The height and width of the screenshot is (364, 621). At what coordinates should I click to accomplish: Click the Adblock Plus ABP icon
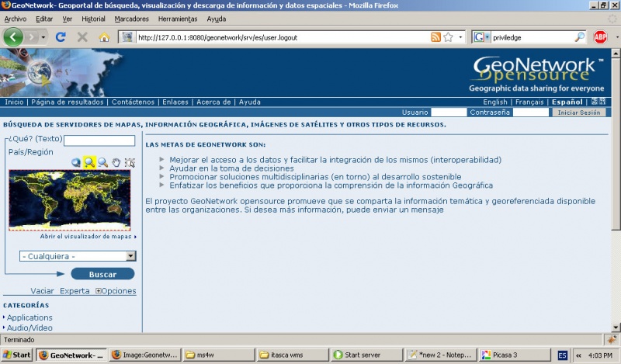tap(600, 36)
